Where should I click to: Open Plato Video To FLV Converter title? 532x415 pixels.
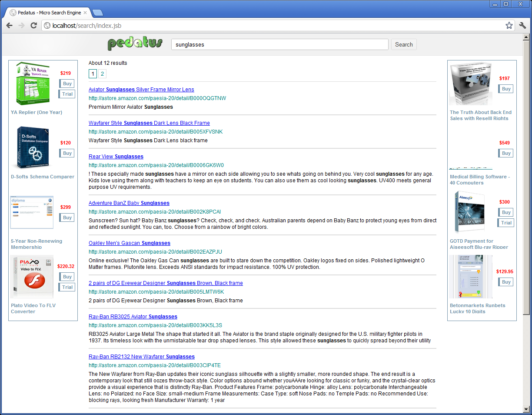click(33, 308)
